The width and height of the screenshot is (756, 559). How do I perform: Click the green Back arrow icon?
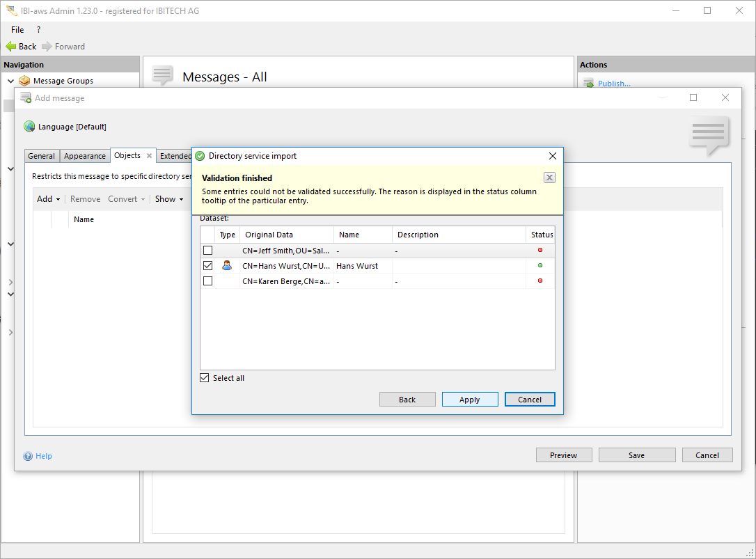[10, 47]
